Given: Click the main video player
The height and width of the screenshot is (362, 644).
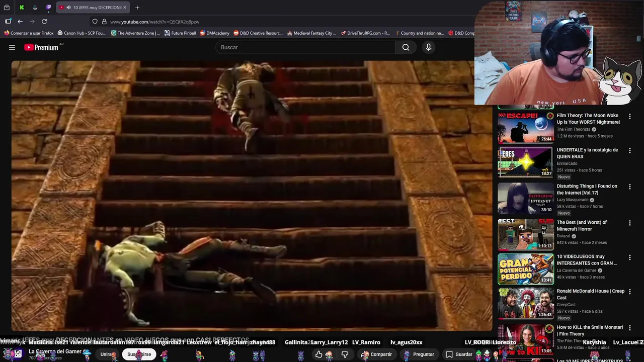Looking at the screenshot, I should 252,196.
